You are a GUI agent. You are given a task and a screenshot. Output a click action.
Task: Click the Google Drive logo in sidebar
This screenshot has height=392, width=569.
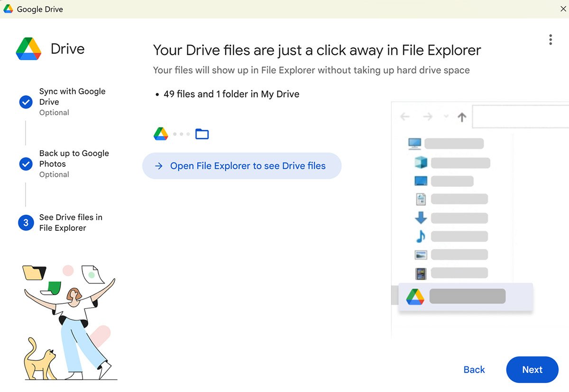click(x=28, y=49)
